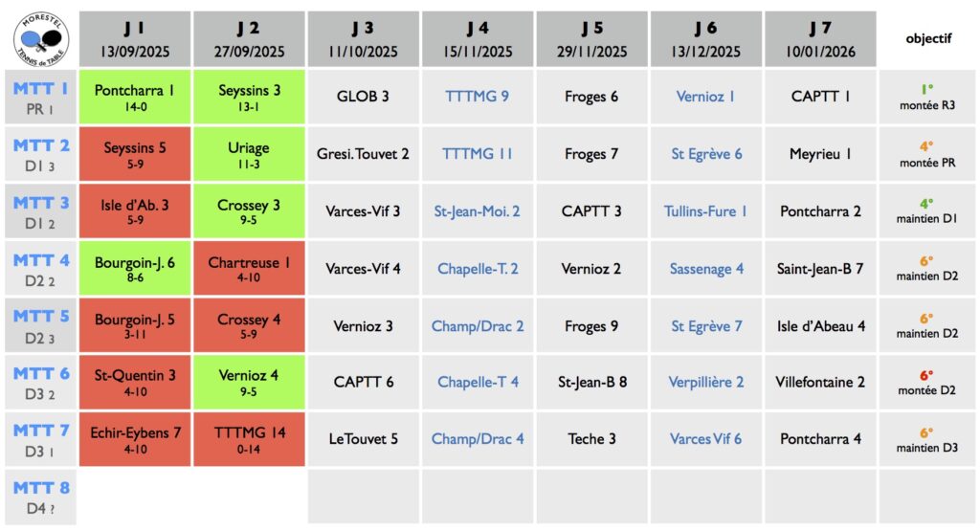The image size is (980, 531).
Task: Click the Verpillière 2 link
Action: 705,382
